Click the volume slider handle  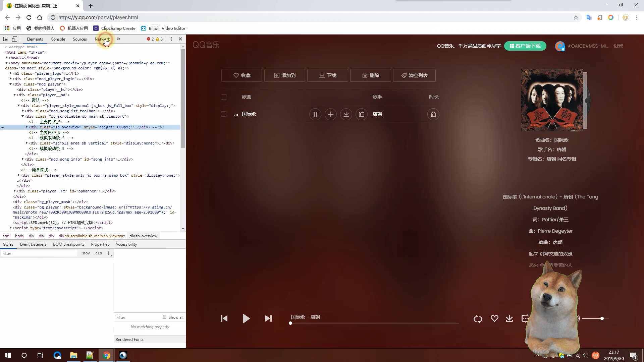click(x=602, y=318)
